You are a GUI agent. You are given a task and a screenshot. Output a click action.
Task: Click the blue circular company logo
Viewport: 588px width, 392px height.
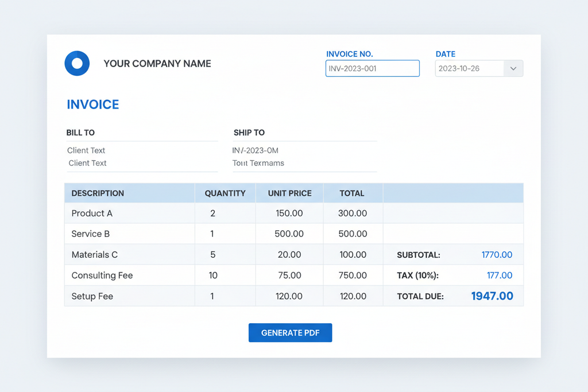pyautogui.click(x=77, y=64)
